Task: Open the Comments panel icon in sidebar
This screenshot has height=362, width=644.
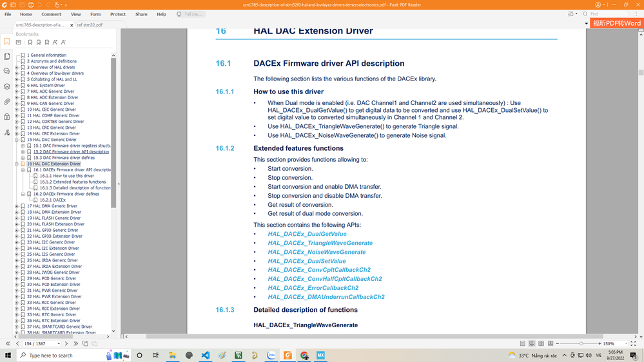Action: click(x=7, y=71)
